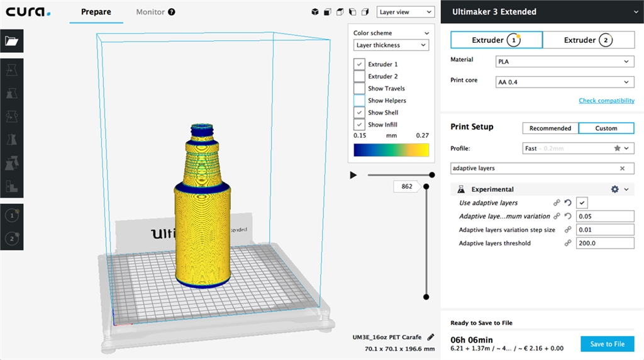Click the help icon next to Monitor
644x360 pixels.
click(x=172, y=12)
